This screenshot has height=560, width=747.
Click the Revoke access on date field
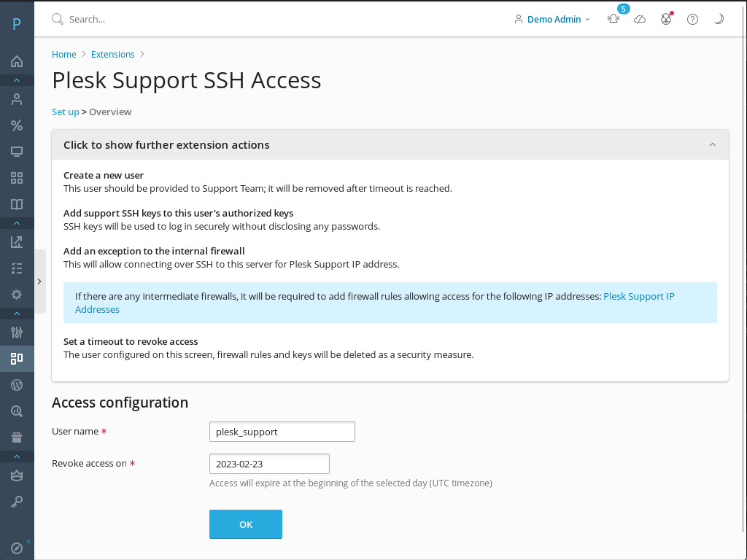click(269, 463)
